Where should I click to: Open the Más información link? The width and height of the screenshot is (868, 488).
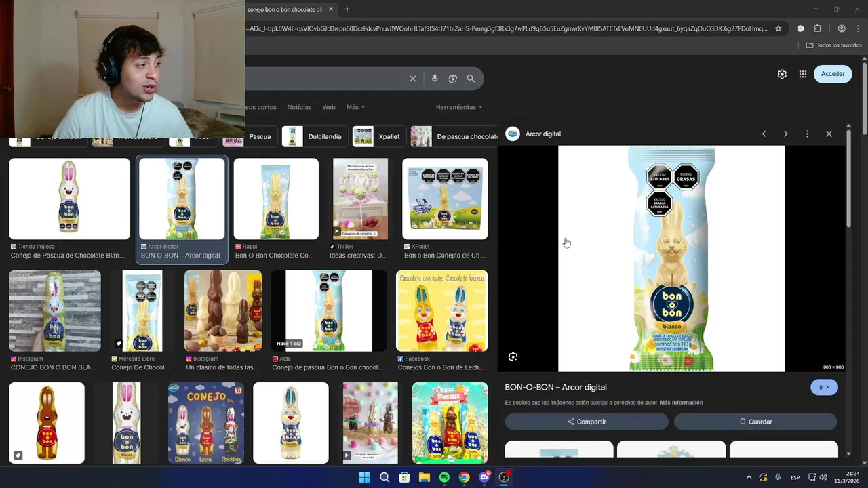pos(681,403)
